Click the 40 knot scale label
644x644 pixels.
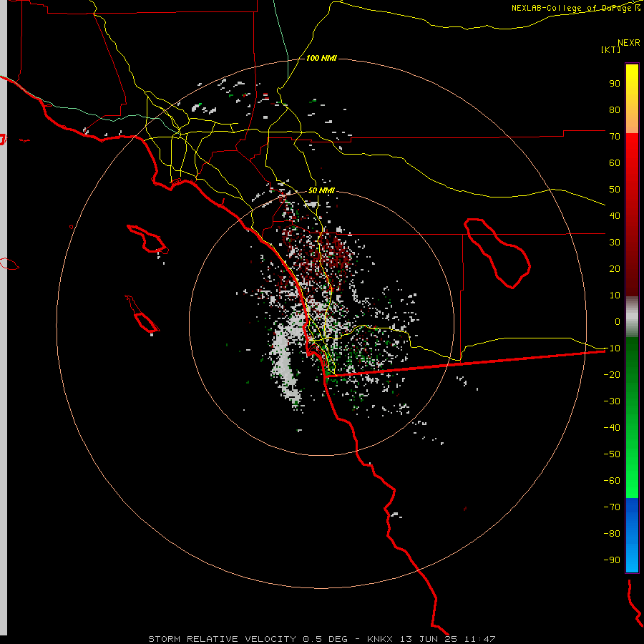click(615, 215)
